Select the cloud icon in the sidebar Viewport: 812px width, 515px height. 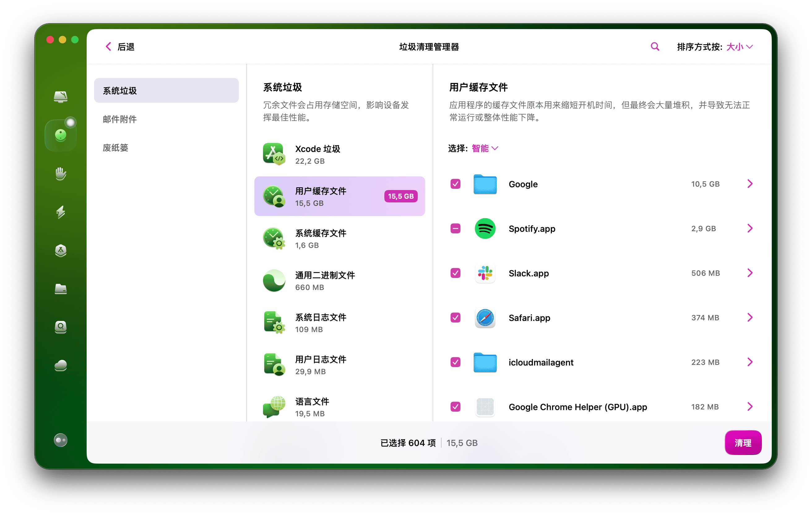point(61,365)
